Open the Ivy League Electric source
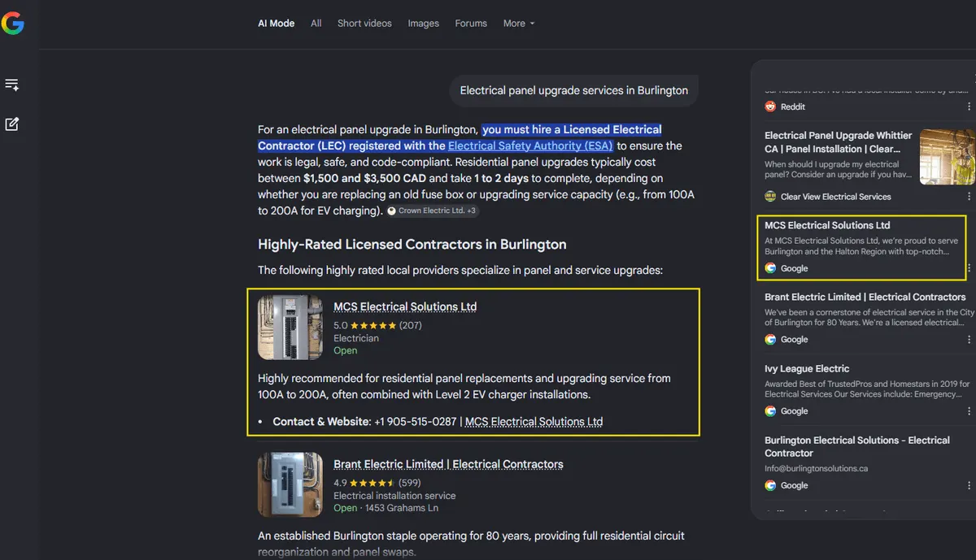The image size is (976, 560). click(x=807, y=369)
